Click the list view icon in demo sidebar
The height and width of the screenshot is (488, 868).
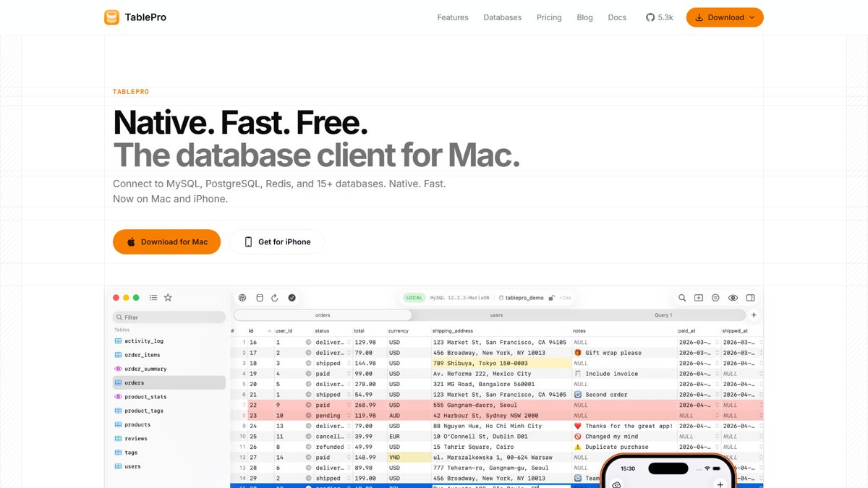(x=153, y=297)
